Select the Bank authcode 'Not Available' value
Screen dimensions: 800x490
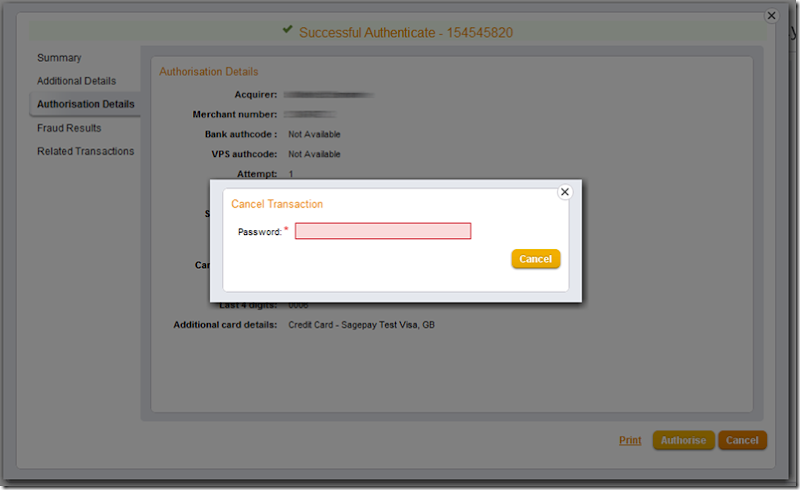[x=314, y=134]
